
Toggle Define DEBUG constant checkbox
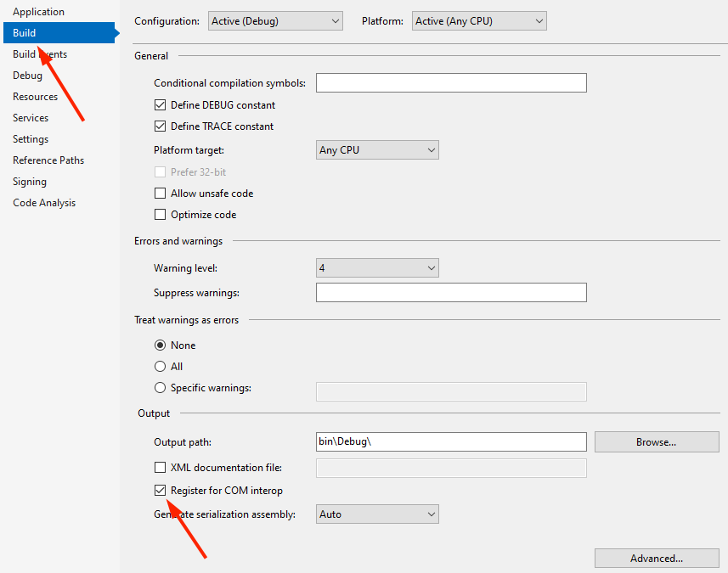[x=160, y=105]
